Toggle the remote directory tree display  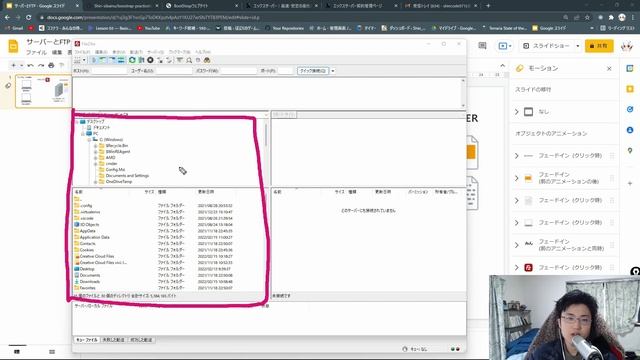(112, 60)
